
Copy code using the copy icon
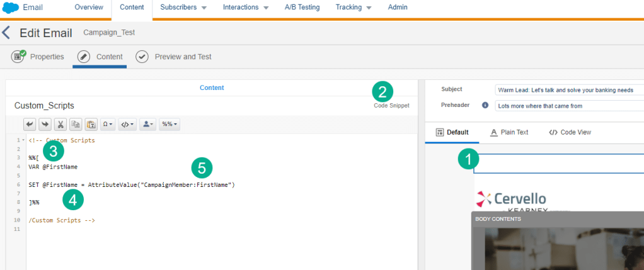click(76, 125)
